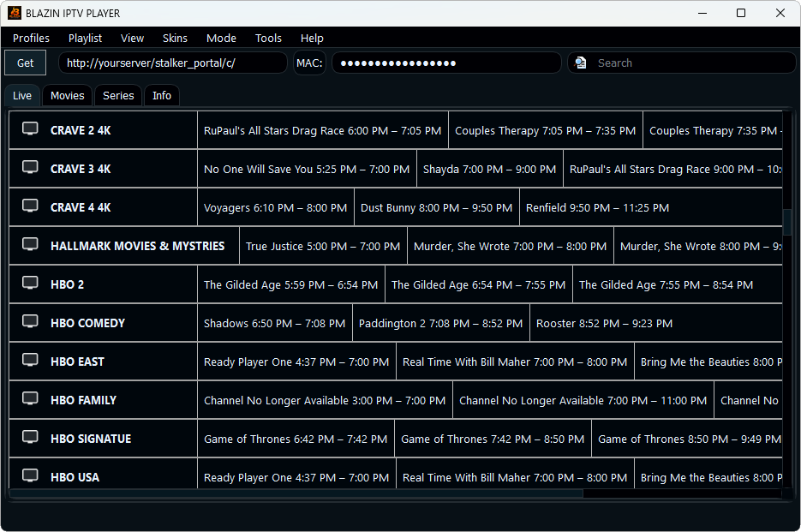Viewport: 801px width, 532px height.
Task: Click Game of Thrones 6:42 PM – 7:42 PM
Action: point(296,439)
